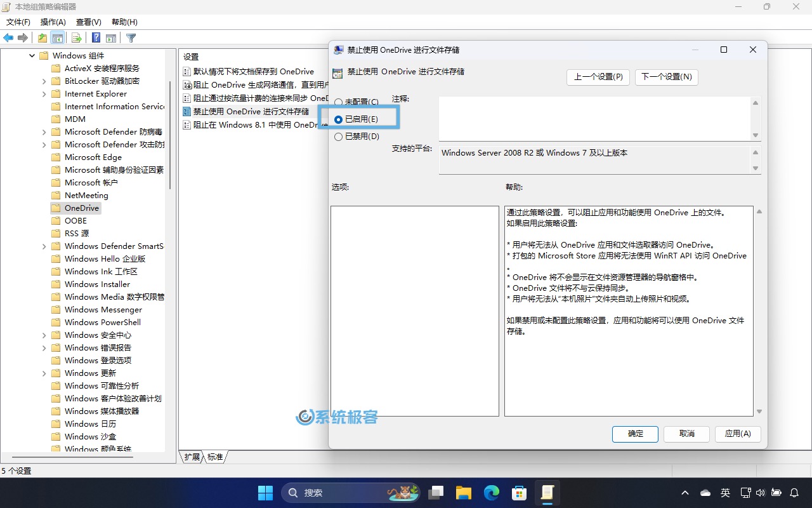Viewport: 812px width, 508px height.
Task: Open Microsoft Store from the taskbar
Action: (520, 493)
